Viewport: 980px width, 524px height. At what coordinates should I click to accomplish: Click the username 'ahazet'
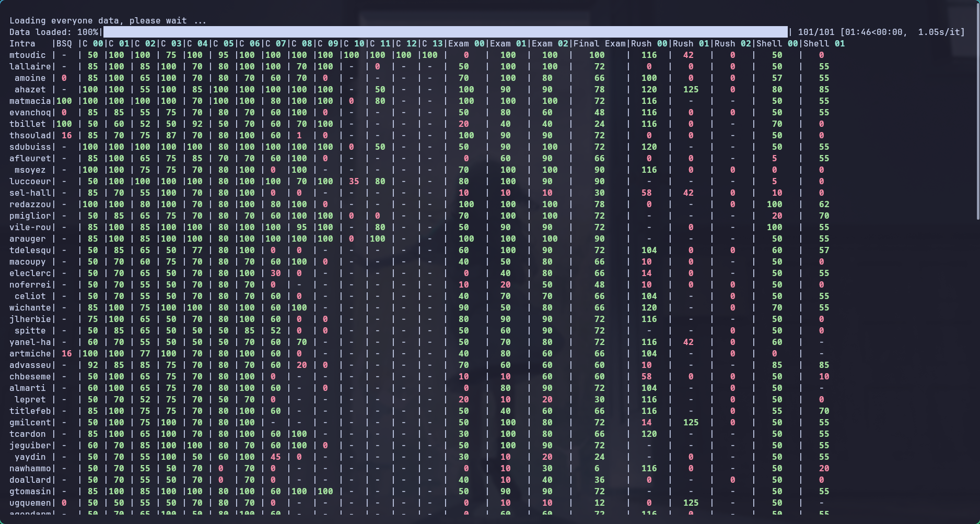pos(30,89)
